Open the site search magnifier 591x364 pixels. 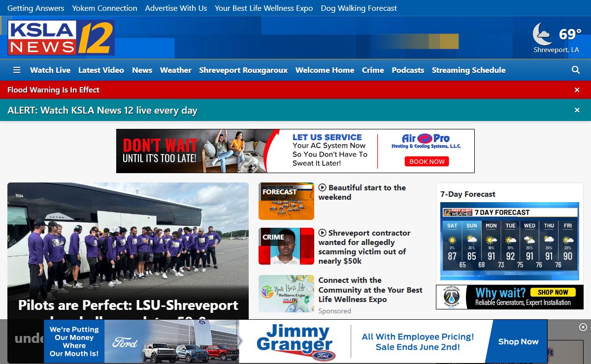click(x=576, y=70)
